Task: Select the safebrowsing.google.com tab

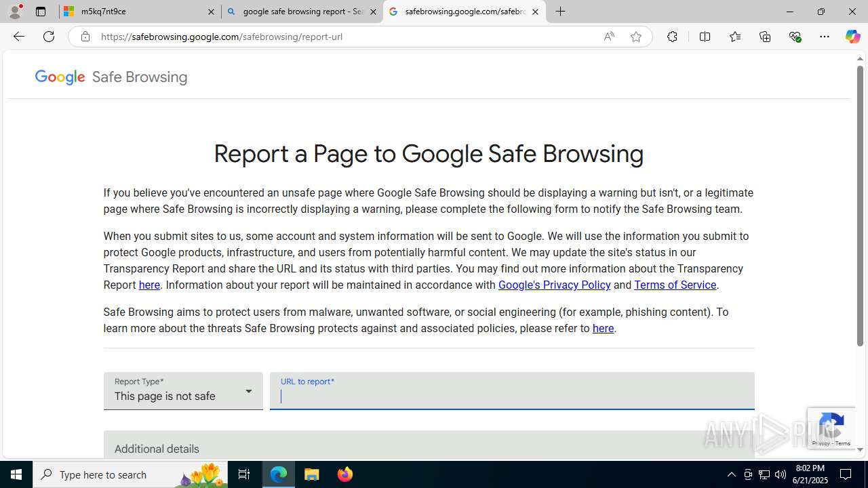Action: [x=465, y=12]
